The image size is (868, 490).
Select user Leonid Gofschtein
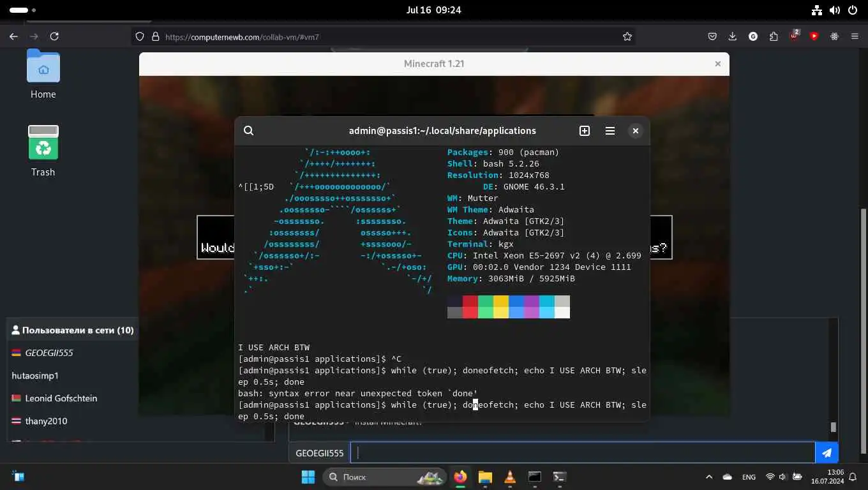point(54,398)
